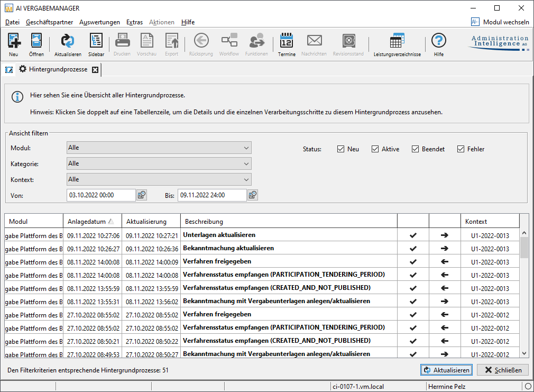Click into the Bis date field

[212, 195]
